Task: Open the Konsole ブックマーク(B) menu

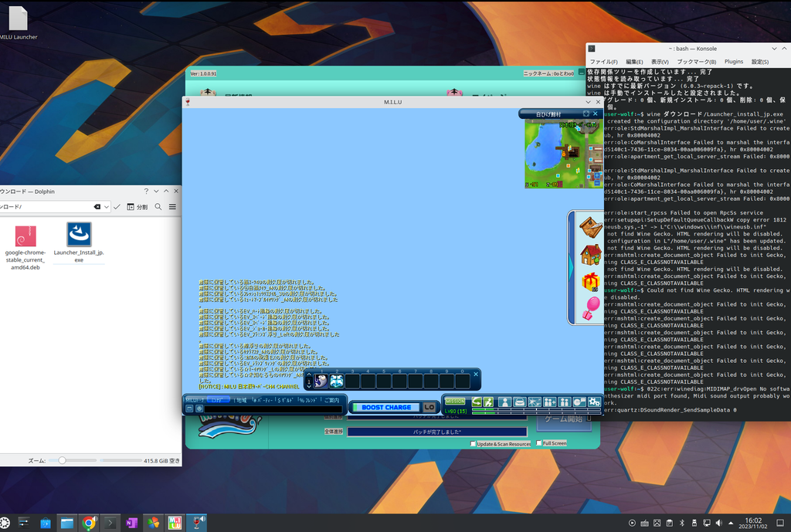Action: tap(696, 62)
